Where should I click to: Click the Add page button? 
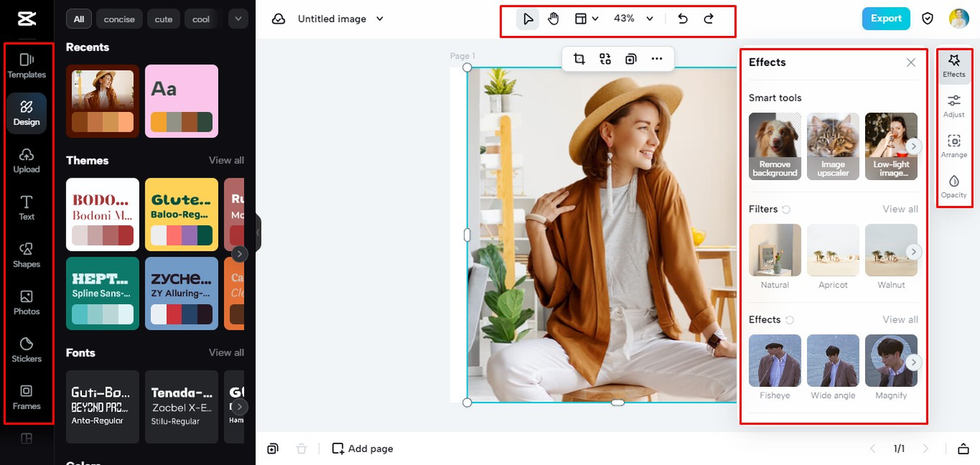pyautogui.click(x=362, y=449)
